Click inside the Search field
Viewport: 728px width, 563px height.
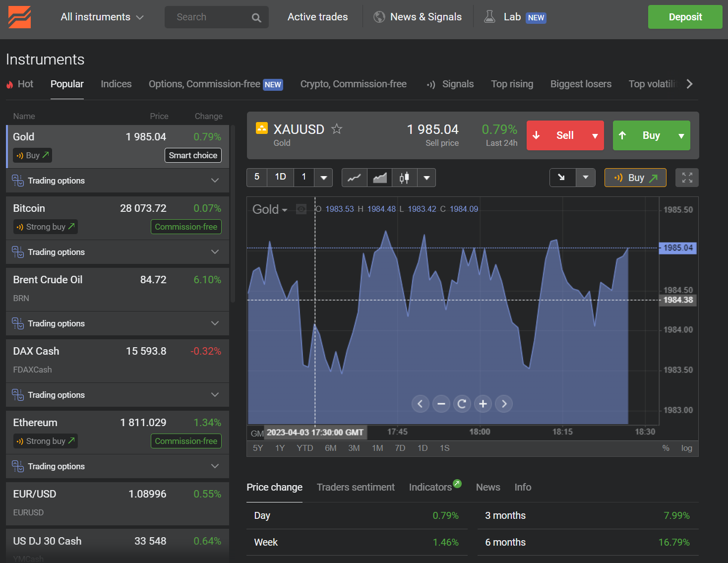(208, 16)
